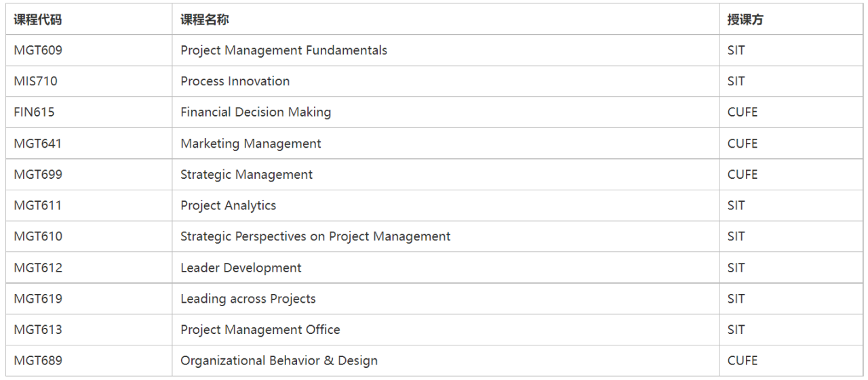Screen dimensions: 868x380
Task: Click Organizational Behavior & Design course name
Action: click(x=279, y=361)
